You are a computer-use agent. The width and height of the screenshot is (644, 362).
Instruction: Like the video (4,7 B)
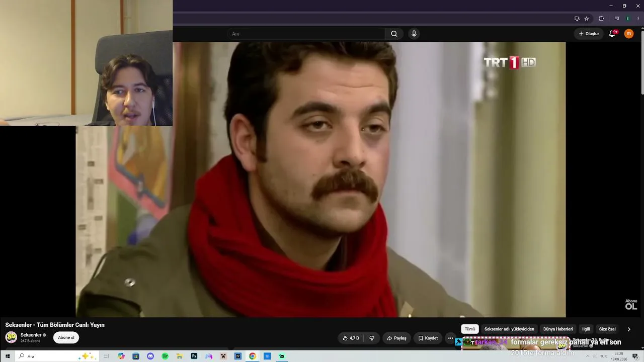(x=351, y=338)
